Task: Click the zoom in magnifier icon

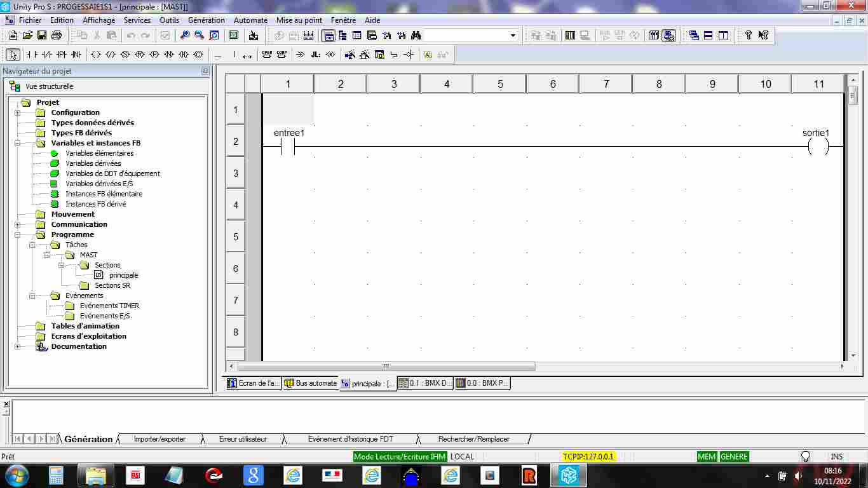Action: [185, 36]
